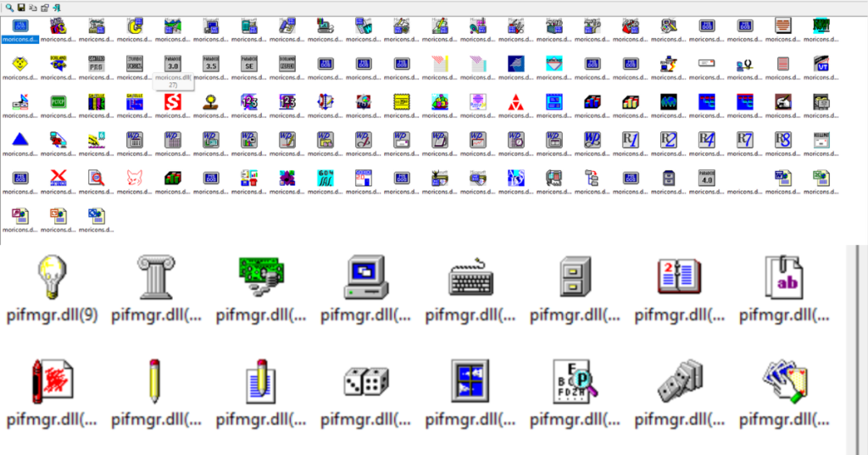Select the standalone yellow pencil icon
The height and width of the screenshot is (455, 868).
click(155, 381)
